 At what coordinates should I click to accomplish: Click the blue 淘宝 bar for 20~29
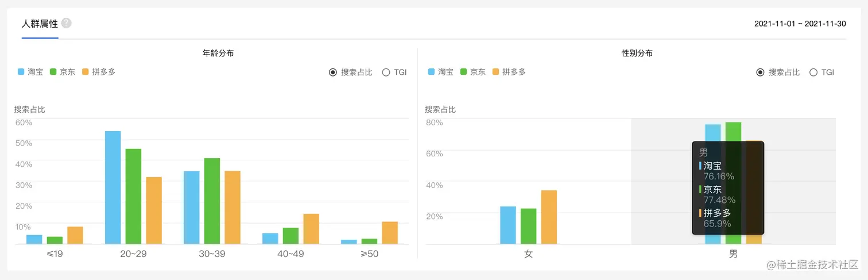pos(113,187)
